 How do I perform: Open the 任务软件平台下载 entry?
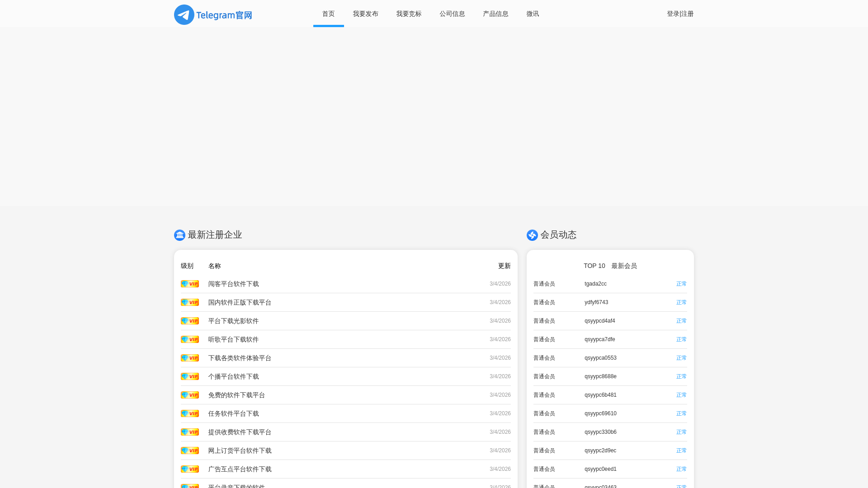[234, 413]
